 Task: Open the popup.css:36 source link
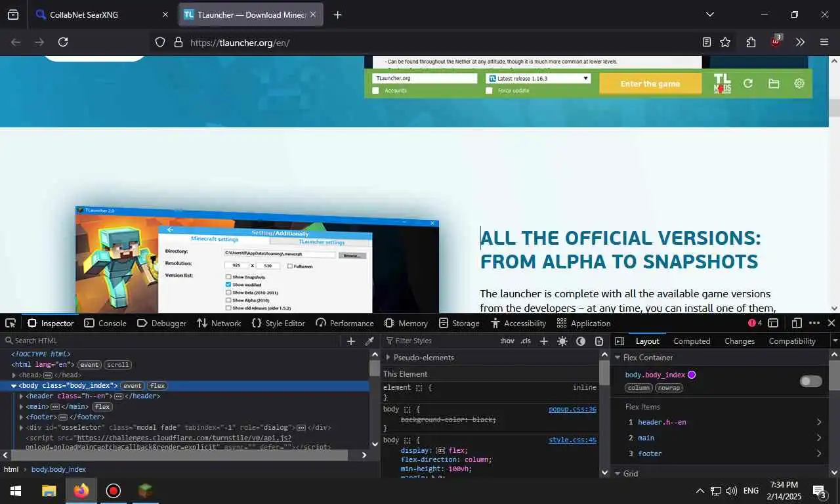tap(572, 409)
